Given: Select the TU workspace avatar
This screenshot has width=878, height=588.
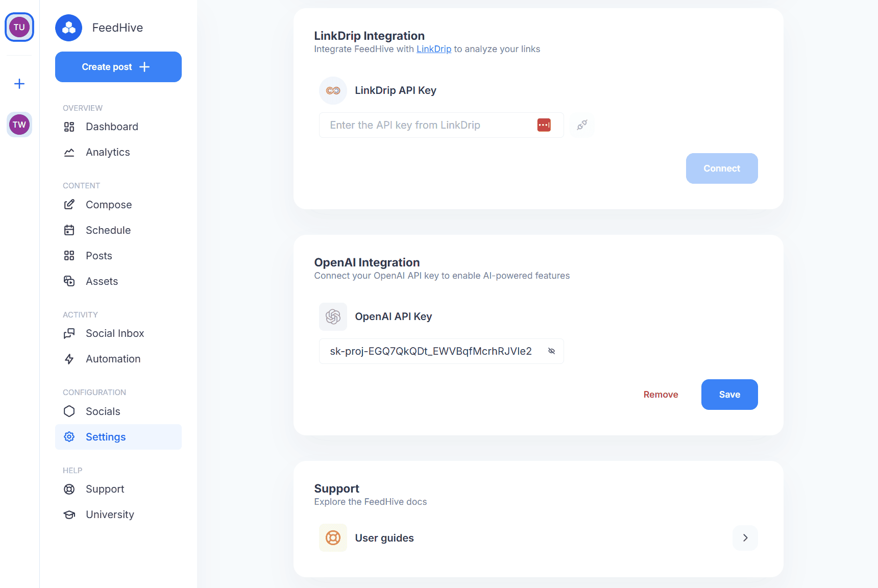Looking at the screenshot, I should 19,27.
